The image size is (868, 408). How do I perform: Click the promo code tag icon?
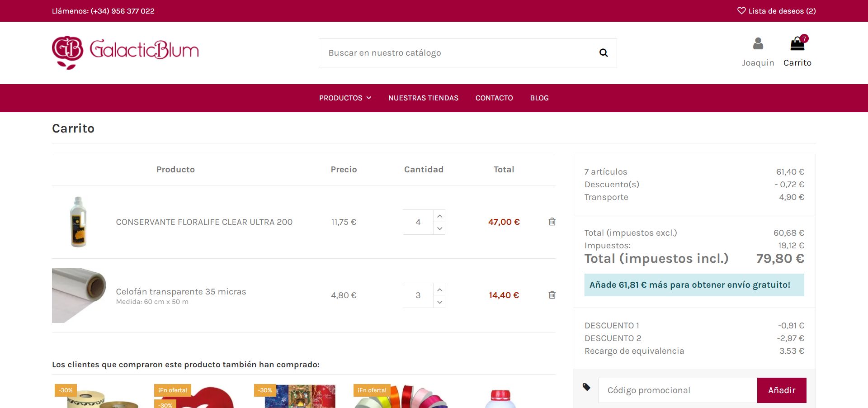point(586,387)
